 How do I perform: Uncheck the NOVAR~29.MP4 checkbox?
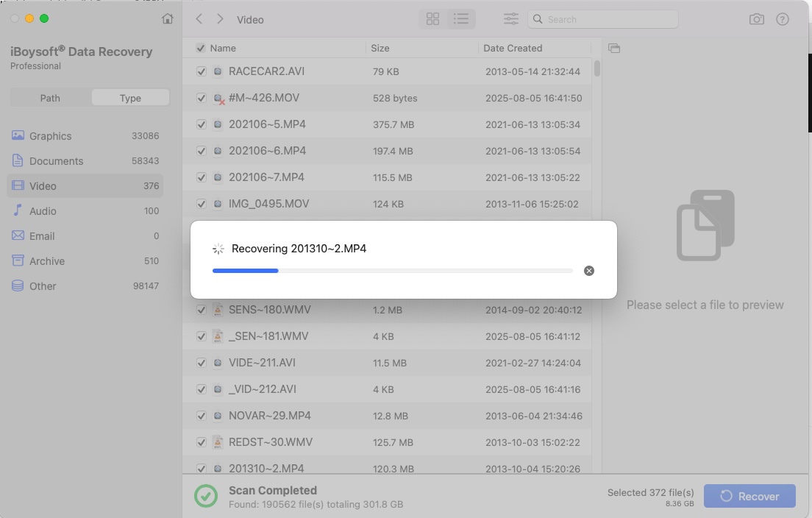point(202,416)
